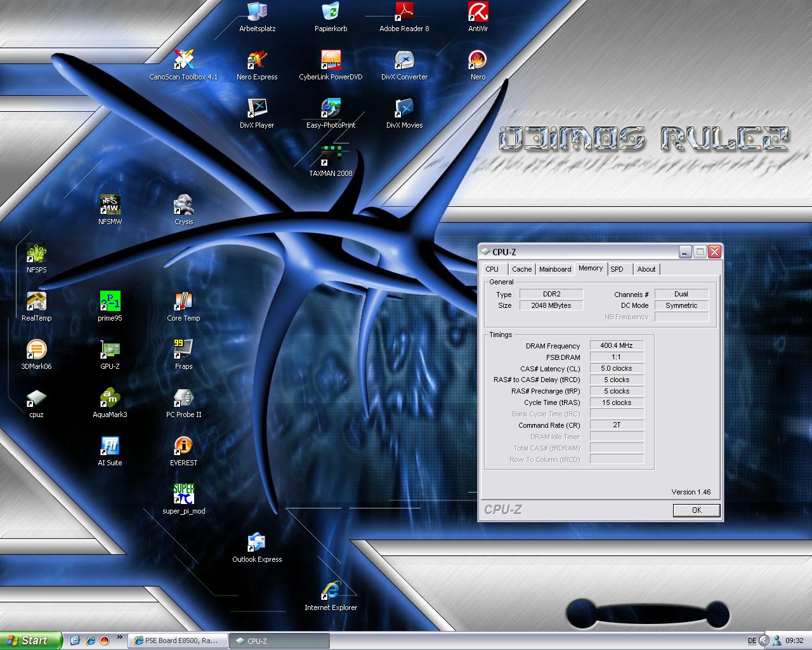Open the GPU-Z desktop icon

[110, 355]
